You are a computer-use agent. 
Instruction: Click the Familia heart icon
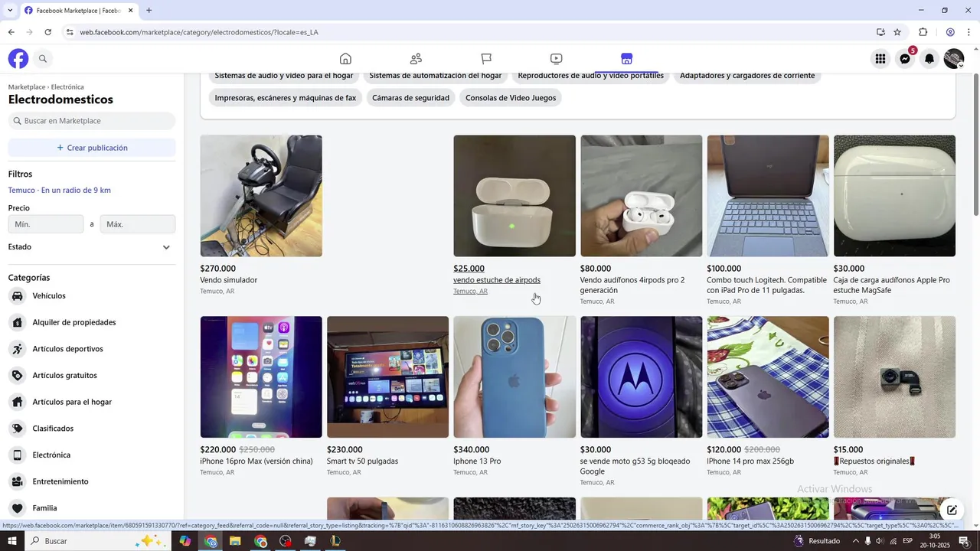point(17,508)
